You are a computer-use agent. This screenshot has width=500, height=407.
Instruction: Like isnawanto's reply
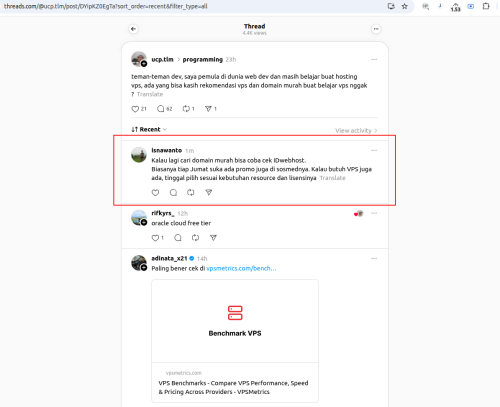pos(155,192)
